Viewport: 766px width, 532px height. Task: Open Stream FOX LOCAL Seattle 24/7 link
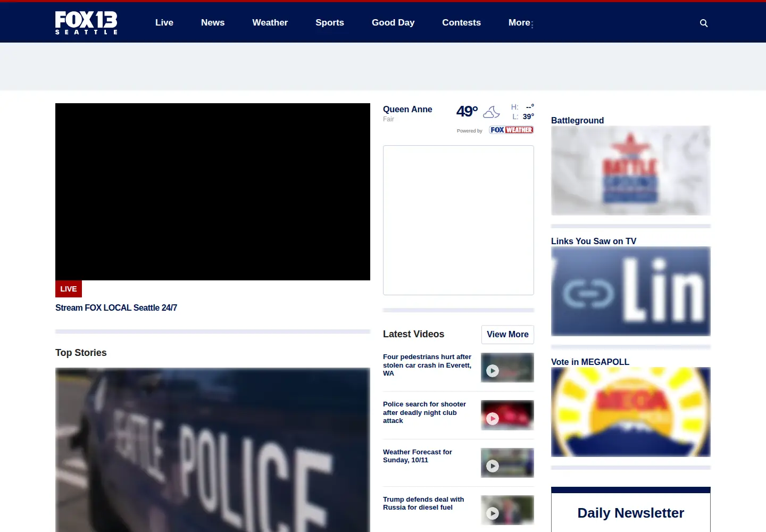pyautogui.click(x=116, y=307)
